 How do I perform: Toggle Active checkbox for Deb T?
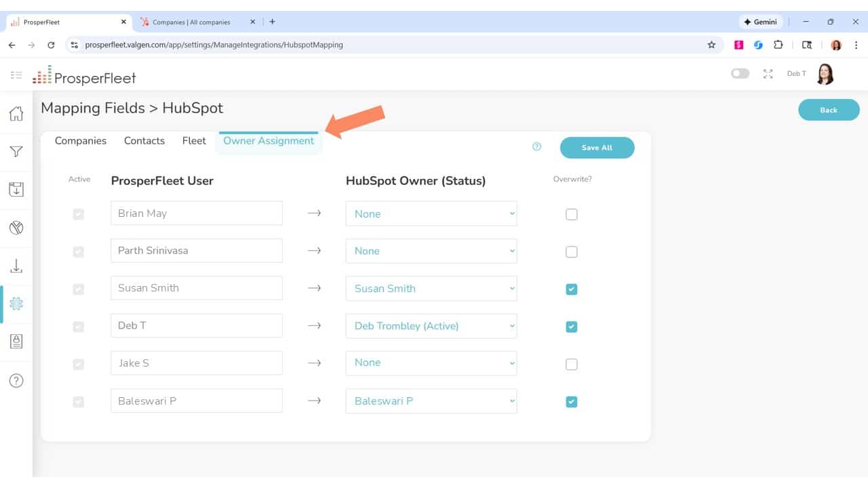79,327
